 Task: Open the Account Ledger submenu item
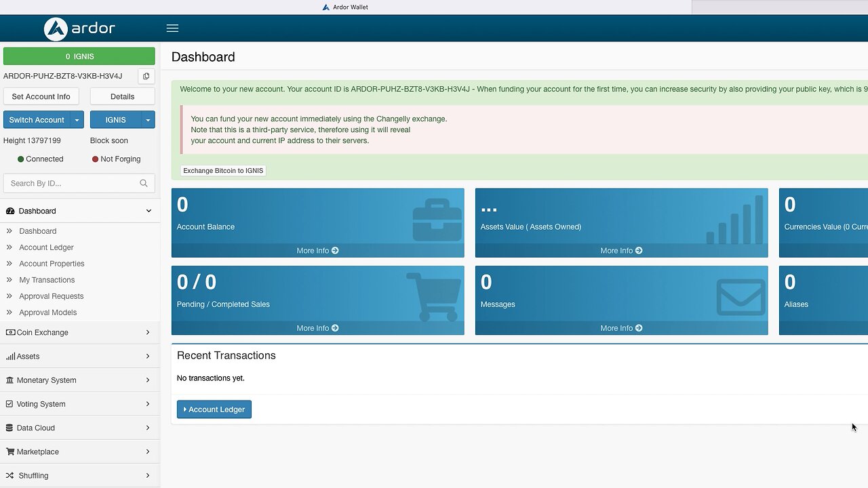(46, 247)
